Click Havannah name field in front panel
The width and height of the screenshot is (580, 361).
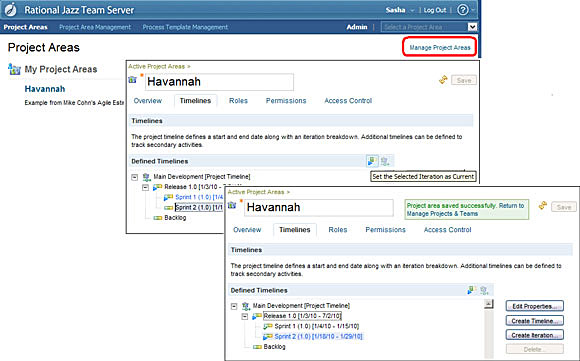319,208
